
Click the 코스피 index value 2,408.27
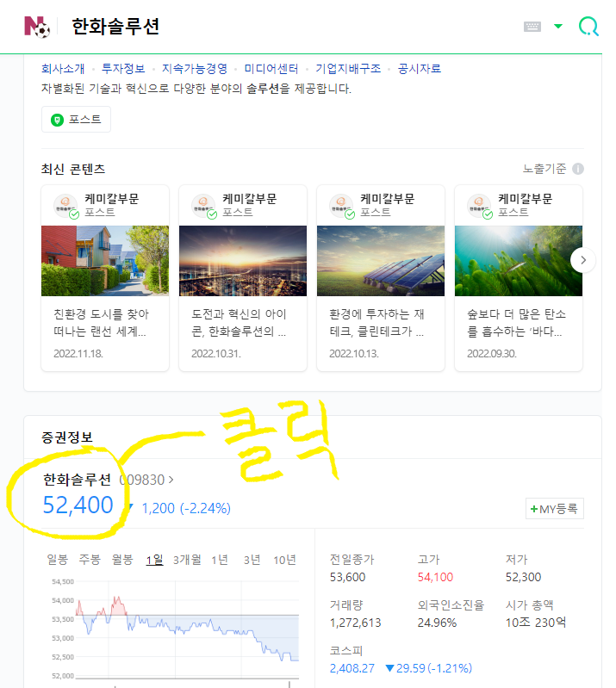point(352,668)
